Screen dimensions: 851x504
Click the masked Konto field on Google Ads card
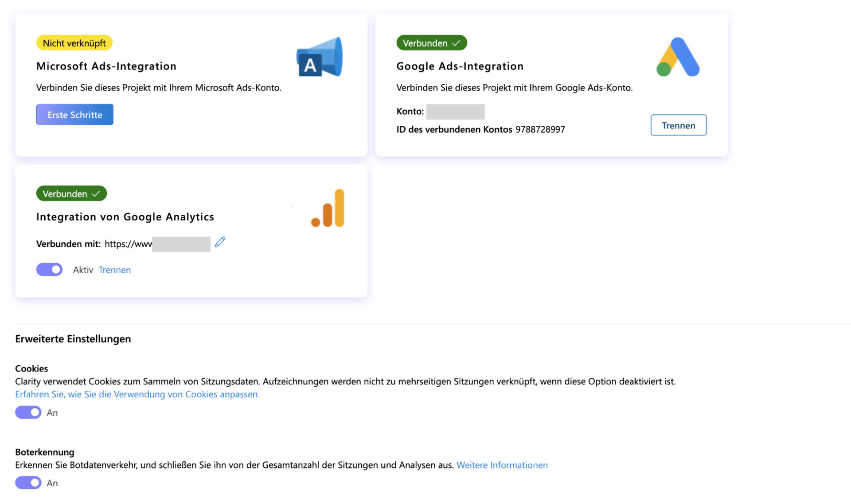[455, 111]
